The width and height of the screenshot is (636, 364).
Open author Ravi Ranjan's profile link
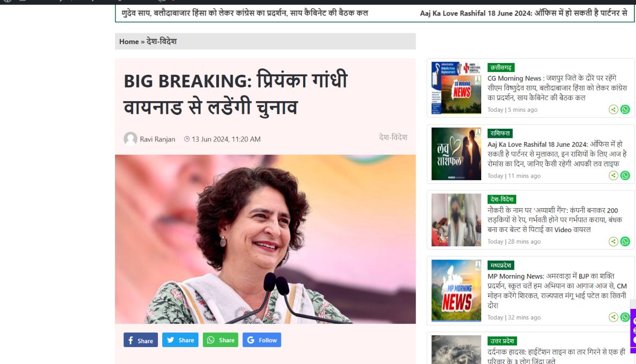[x=157, y=139]
